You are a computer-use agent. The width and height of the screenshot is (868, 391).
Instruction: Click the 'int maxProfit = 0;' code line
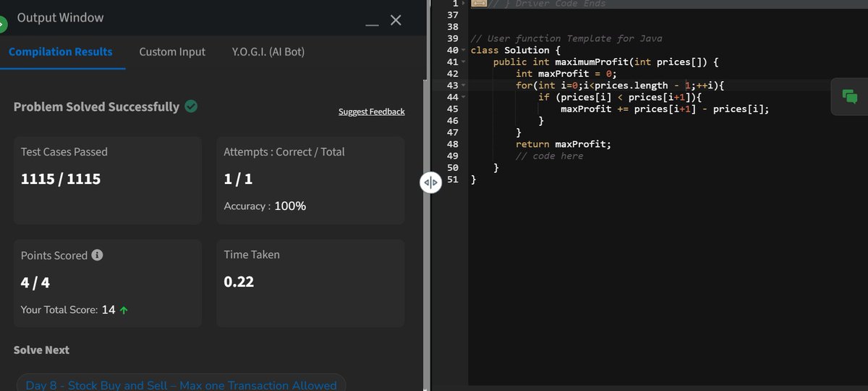566,74
